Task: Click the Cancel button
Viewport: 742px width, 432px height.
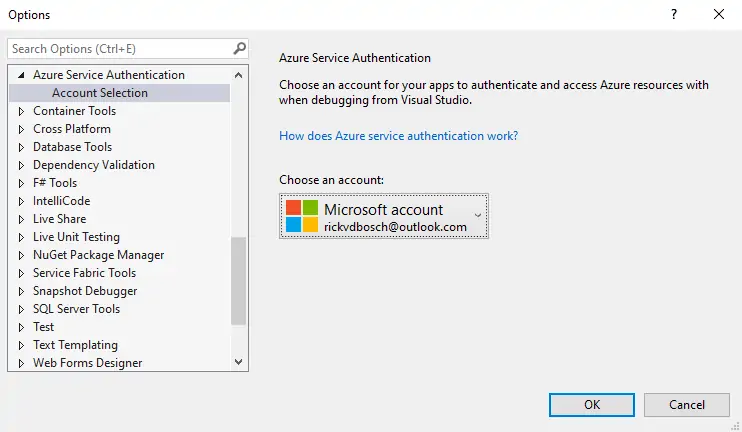Action: (x=687, y=405)
